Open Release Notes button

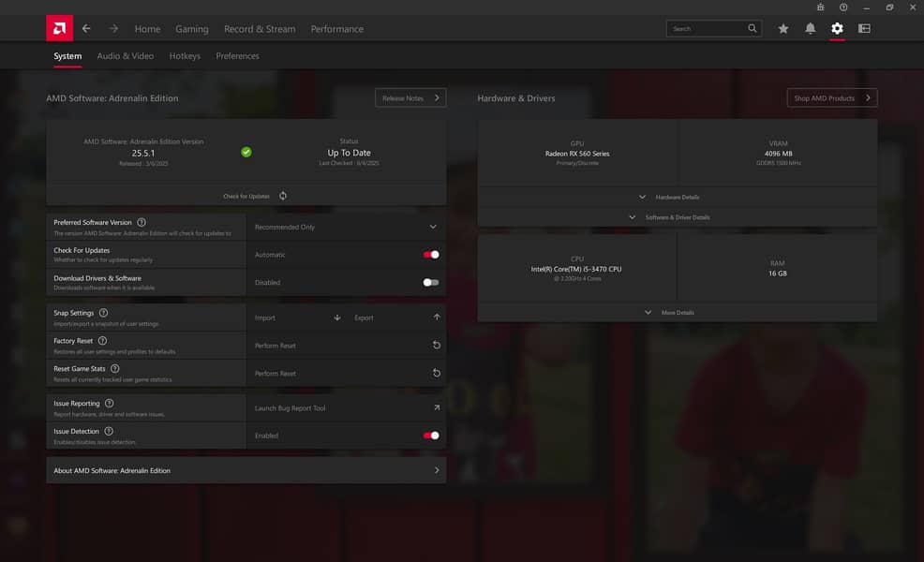point(410,97)
